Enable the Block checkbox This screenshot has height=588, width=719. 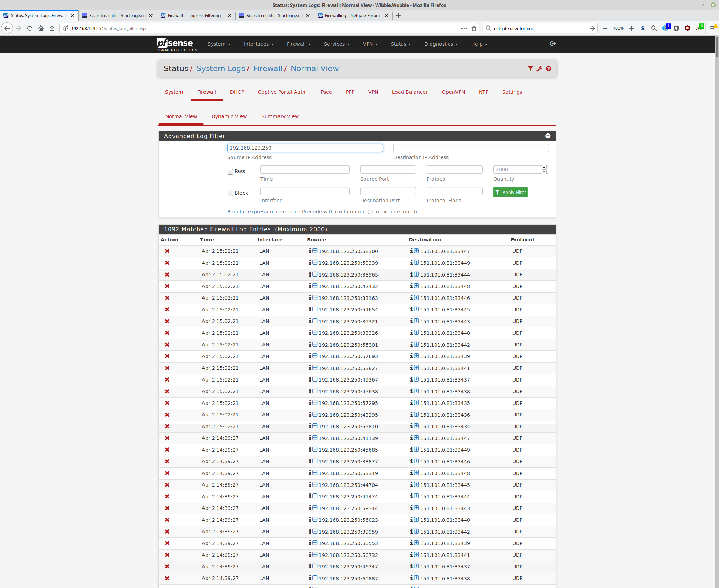(230, 193)
